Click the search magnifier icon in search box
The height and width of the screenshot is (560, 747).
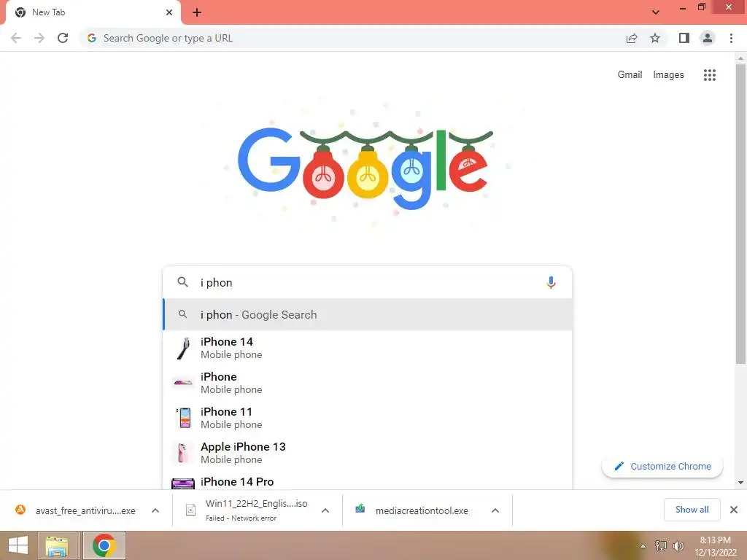tap(182, 282)
